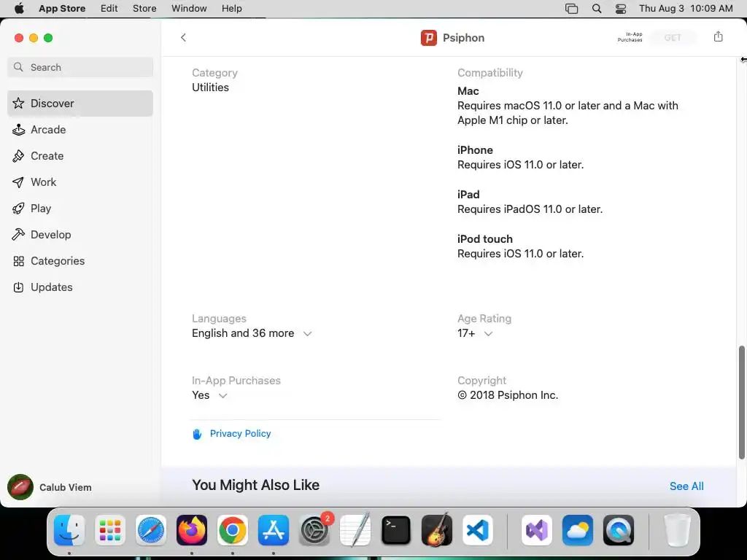
Task: Expand the In-App Purchases Yes chevron
Action: point(222,396)
